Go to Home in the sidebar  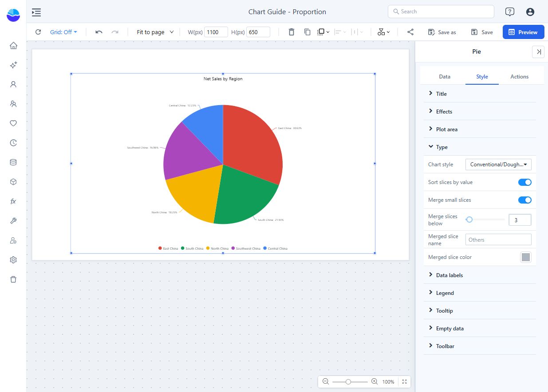[x=13, y=46]
